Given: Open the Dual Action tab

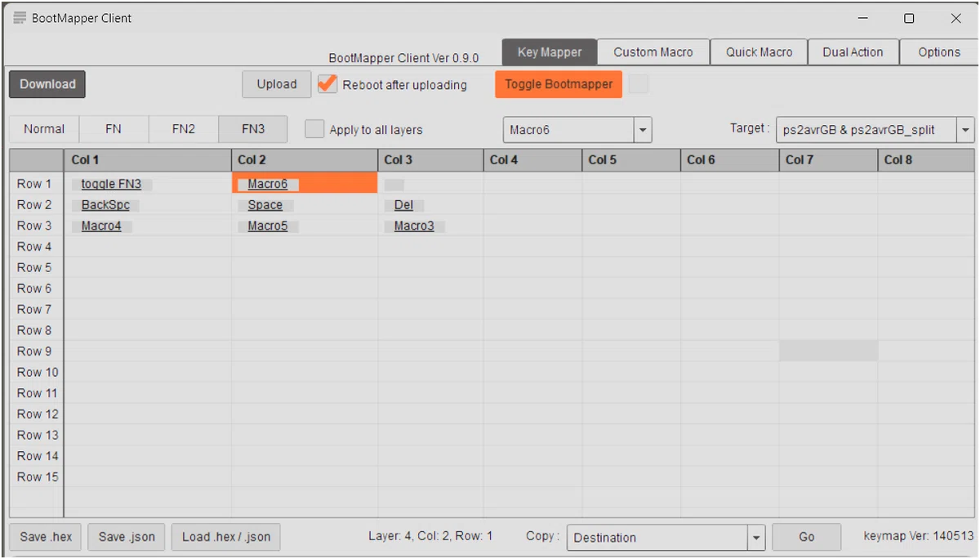Looking at the screenshot, I should point(853,52).
